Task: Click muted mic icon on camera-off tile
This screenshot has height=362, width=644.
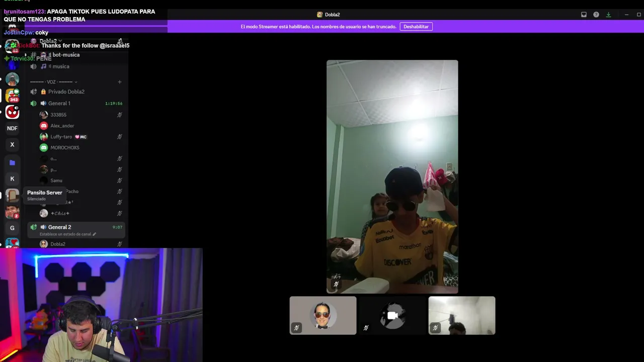Action: (366, 328)
